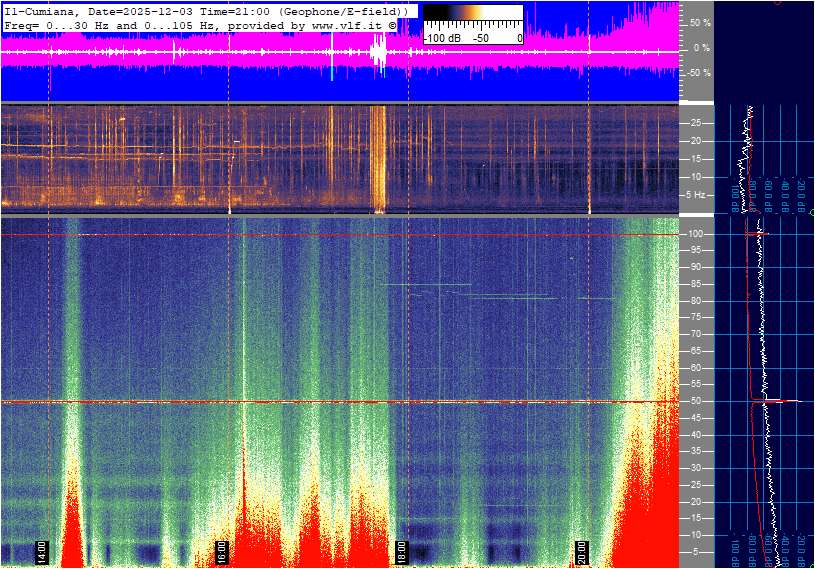815x569 pixels.
Task: Click the 0 % amplitude scale label
Action: pyautogui.click(x=702, y=47)
